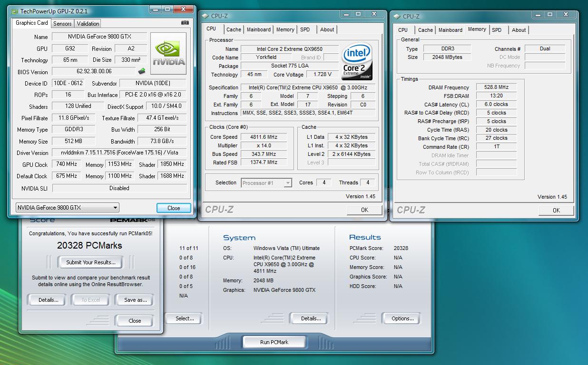Open the About tab in middle CPU-Z window
The height and width of the screenshot is (365, 588).
(x=327, y=29)
